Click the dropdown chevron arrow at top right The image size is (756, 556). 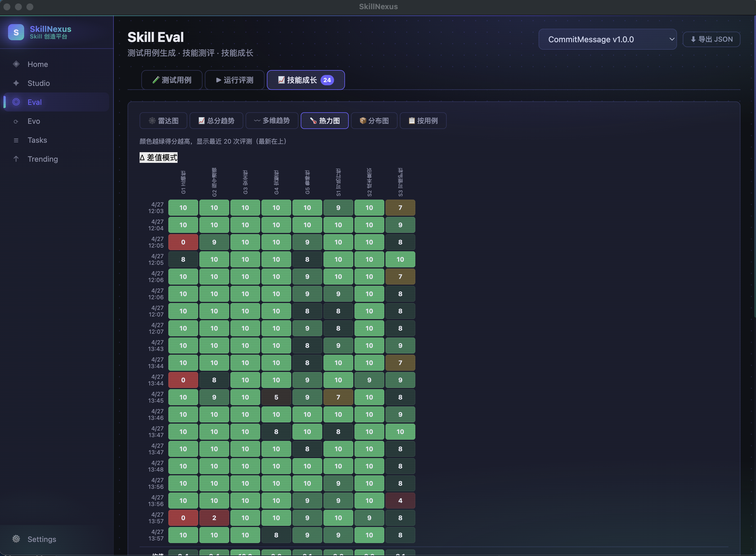pos(672,39)
